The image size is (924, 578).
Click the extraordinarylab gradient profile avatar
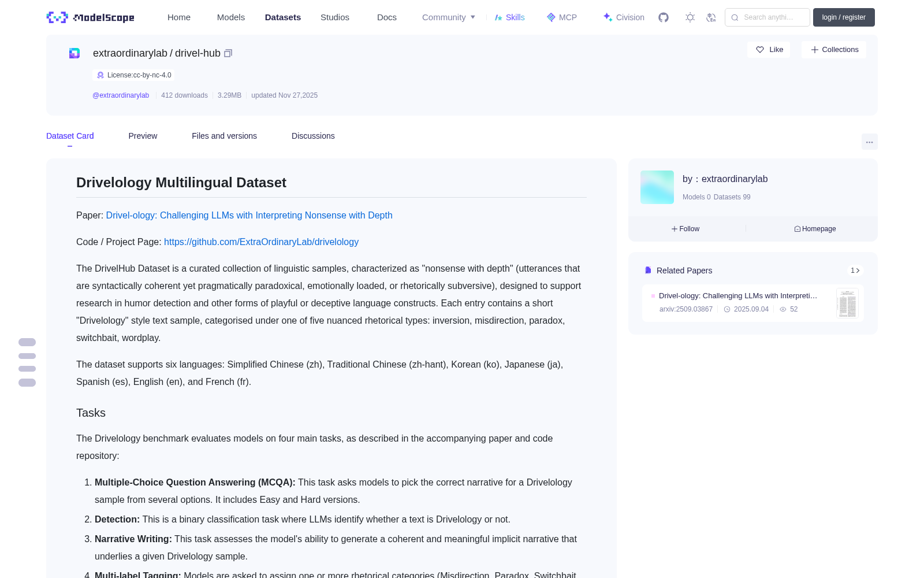coord(657,187)
